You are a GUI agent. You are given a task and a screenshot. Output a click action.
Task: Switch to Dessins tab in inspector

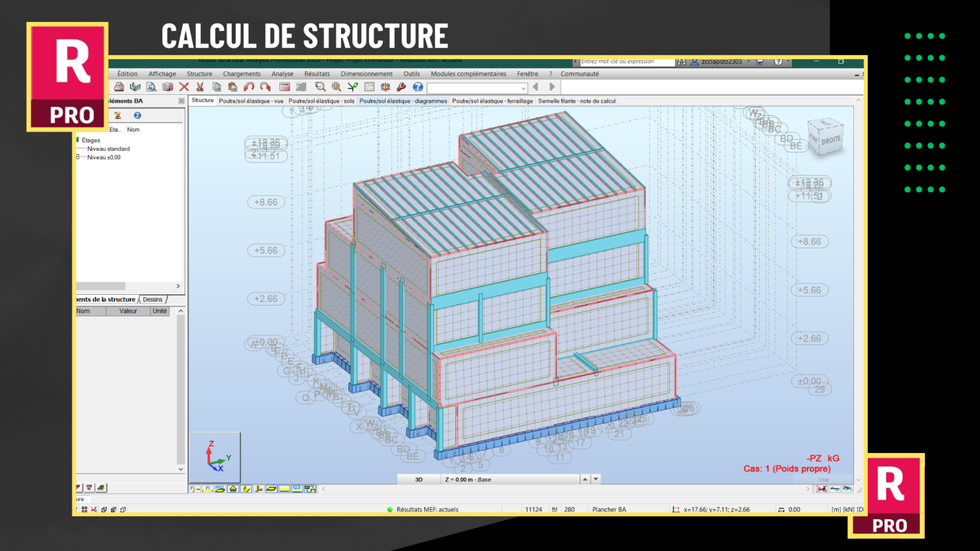tap(153, 300)
